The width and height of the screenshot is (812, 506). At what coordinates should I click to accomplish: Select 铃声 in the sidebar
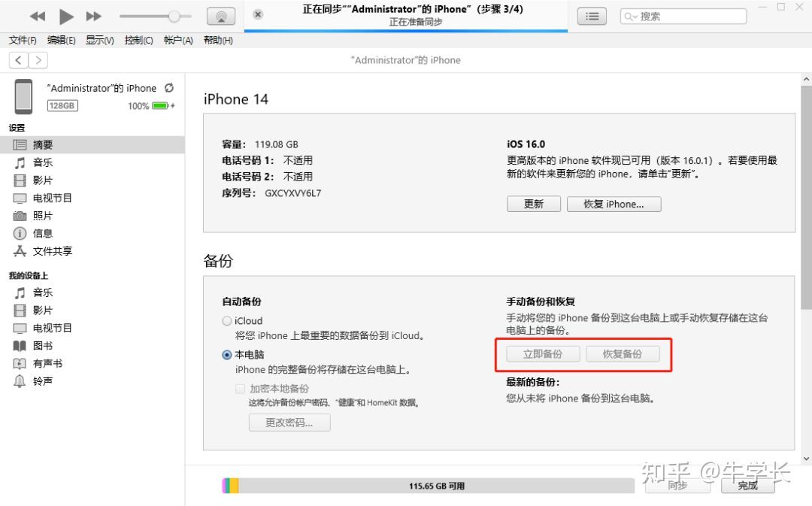point(92,381)
